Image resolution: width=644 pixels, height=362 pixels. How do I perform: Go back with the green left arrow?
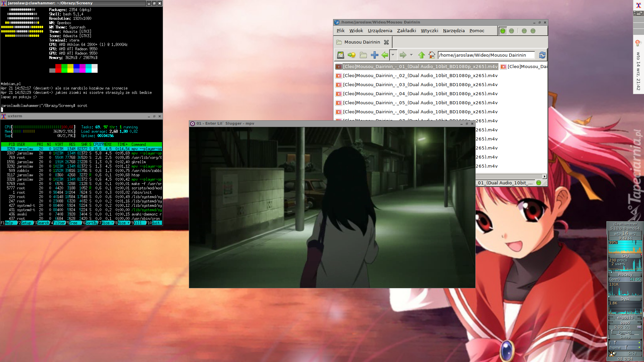tap(385, 55)
